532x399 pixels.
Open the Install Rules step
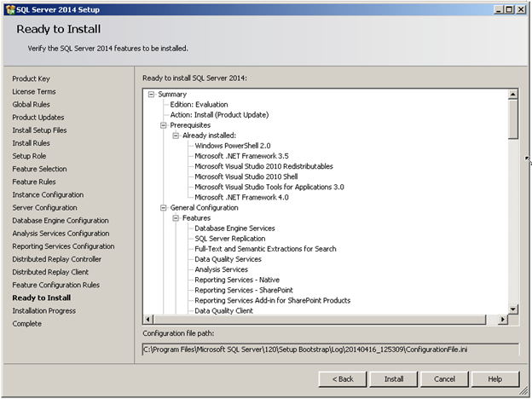click(32, 143)
